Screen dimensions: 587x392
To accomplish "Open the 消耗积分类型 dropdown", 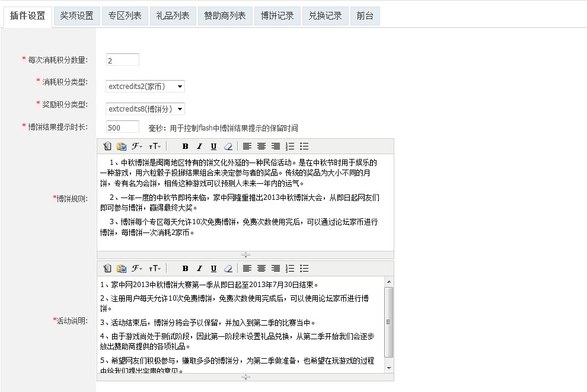I will [144, 86].
